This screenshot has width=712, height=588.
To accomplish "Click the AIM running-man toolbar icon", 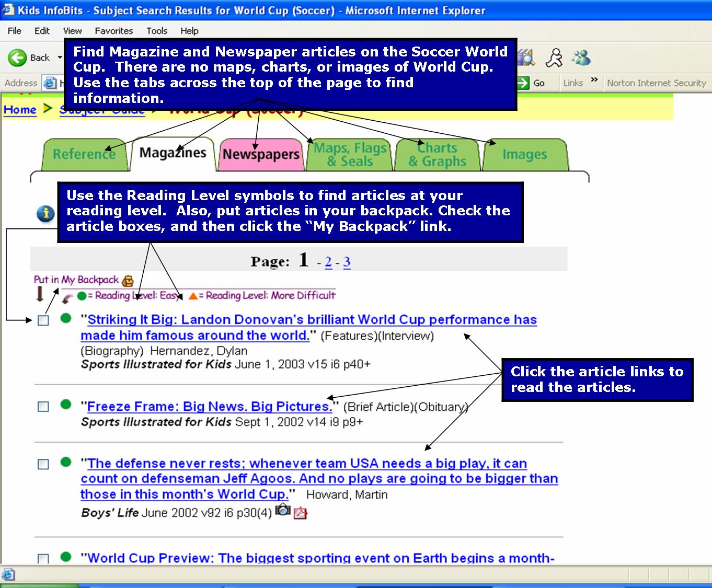I will click(554, 57).
